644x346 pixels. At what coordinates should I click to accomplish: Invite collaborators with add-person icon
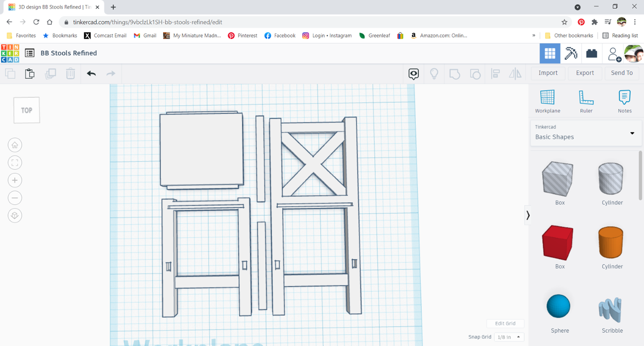[x=614, y=54]
